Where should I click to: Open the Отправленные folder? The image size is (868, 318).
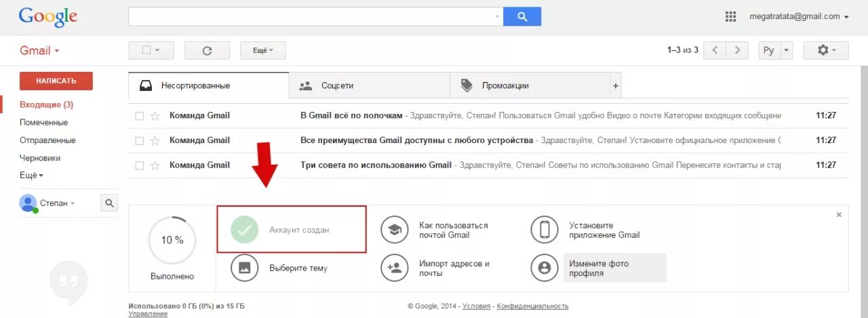pos(47,140)
